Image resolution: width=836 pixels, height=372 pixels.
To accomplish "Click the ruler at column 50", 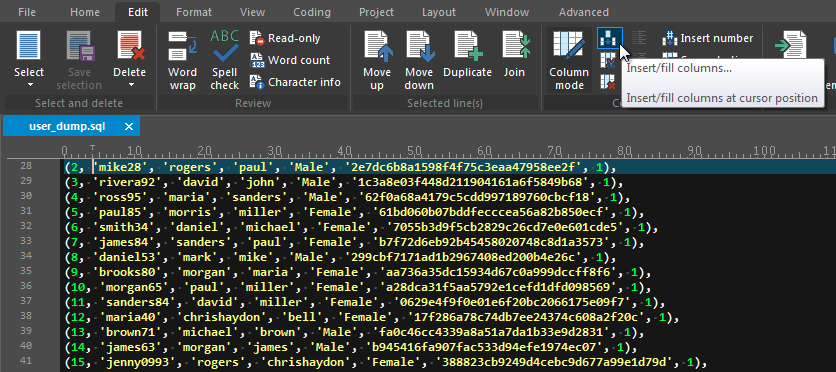I will tap(414, 151).
